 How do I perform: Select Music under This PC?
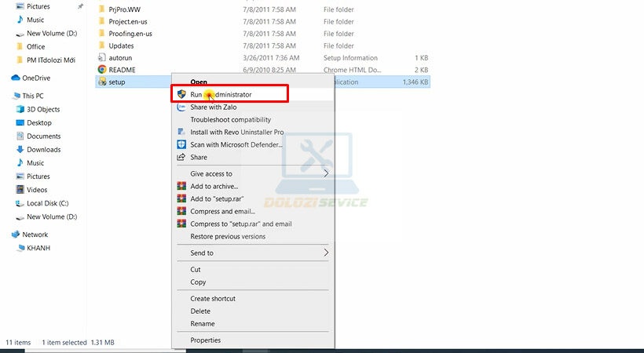click(x=35, y=163)
